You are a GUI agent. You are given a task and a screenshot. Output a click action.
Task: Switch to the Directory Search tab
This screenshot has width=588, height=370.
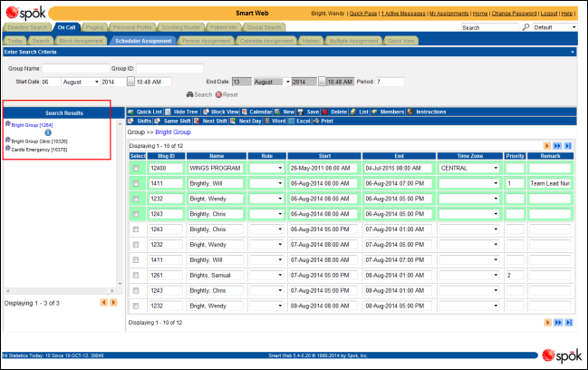tap(27, 27)
